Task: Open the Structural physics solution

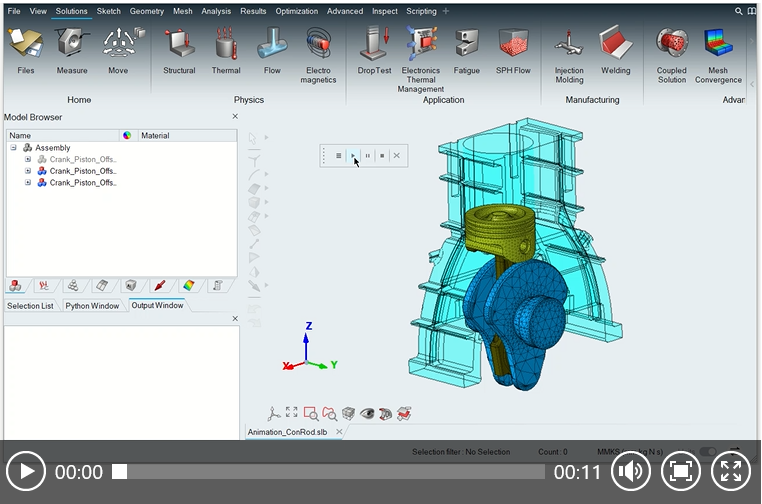Action: click(179, 50)
